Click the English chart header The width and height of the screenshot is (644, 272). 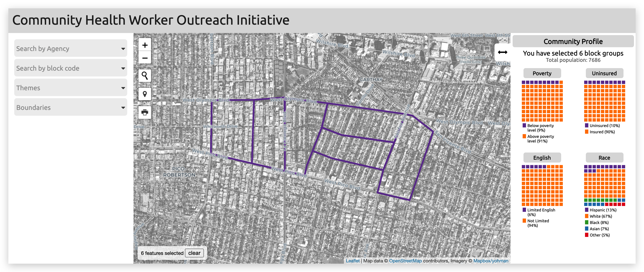click(x=542, y=158)
